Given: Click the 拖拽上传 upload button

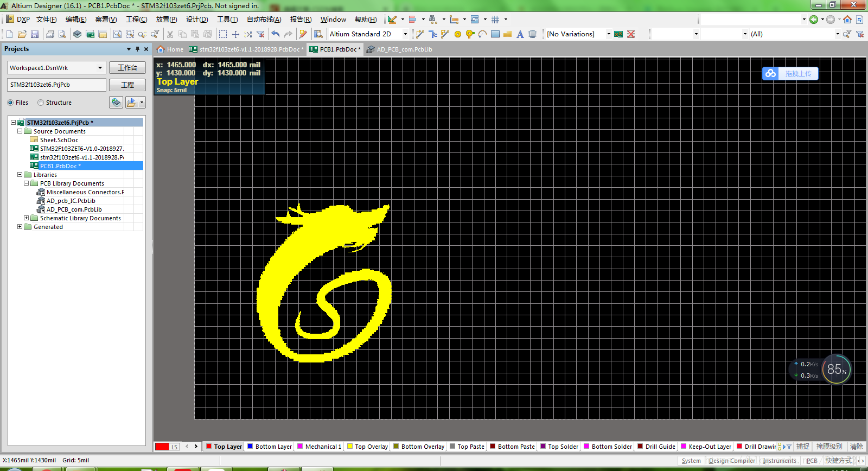Looking at the screenshot, I should (x=790, y=73).
